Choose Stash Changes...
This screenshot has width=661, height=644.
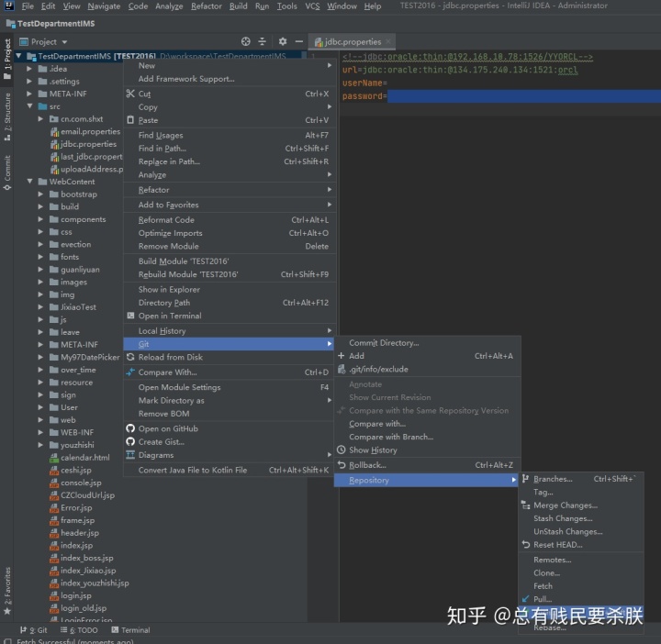coord(581,518)
